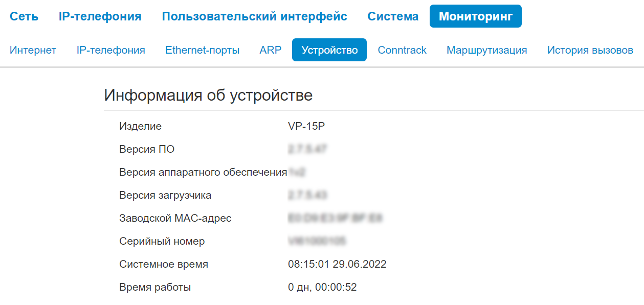Click the Информация об устройстве heading
The width and height of the screenshot is (644, 305).
pos(208,95)
